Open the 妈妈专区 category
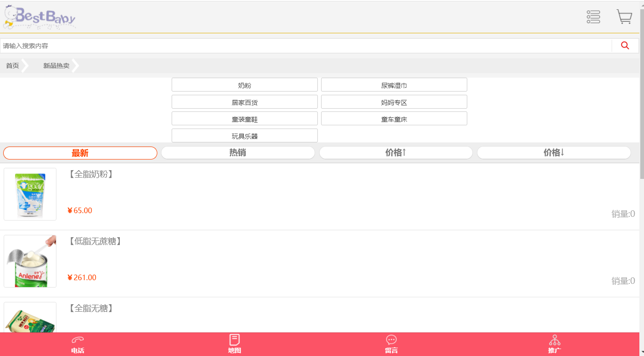 click(x=394, y=102)
